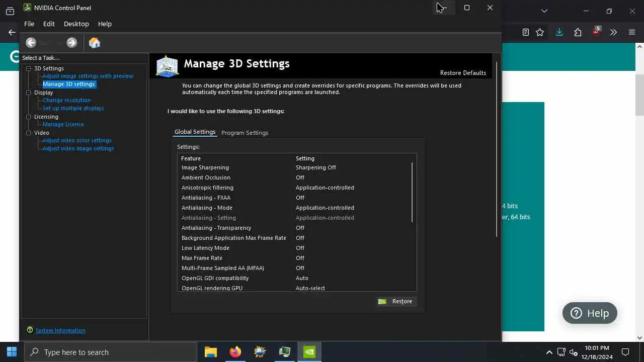Viewport: 644px width, 362px height.
Task: Open Firefox from the taskbar
Action: coord(235,352)
